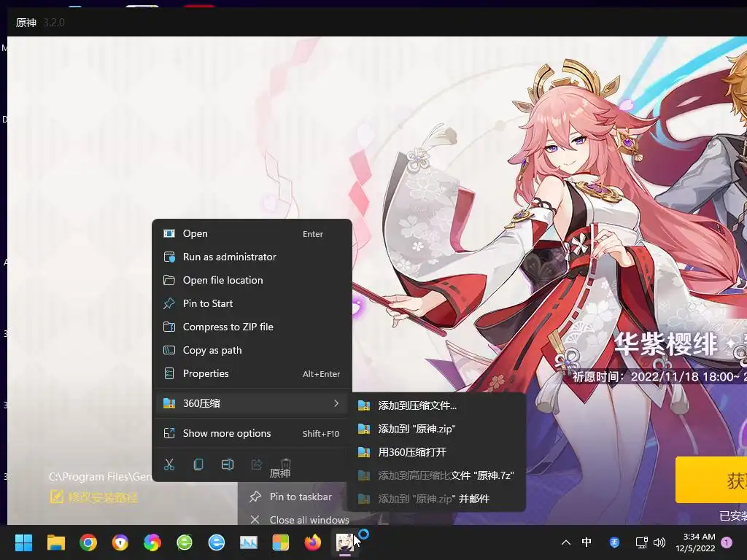Choose 用360压缩打开 entry

437,452
